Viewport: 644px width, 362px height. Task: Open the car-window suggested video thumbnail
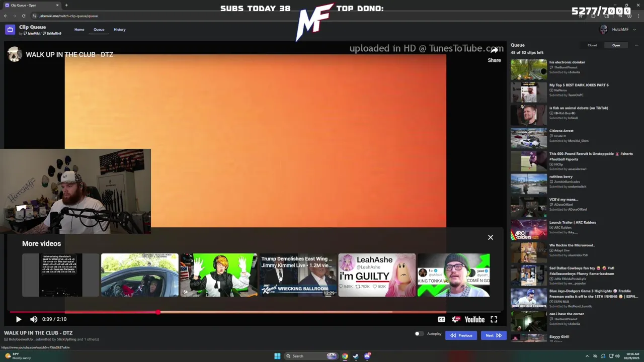140,275
